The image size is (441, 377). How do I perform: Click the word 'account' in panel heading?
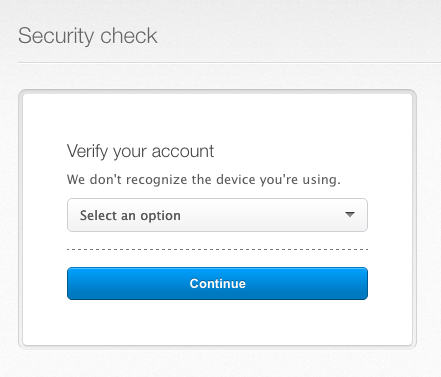[x=183, y=152]
